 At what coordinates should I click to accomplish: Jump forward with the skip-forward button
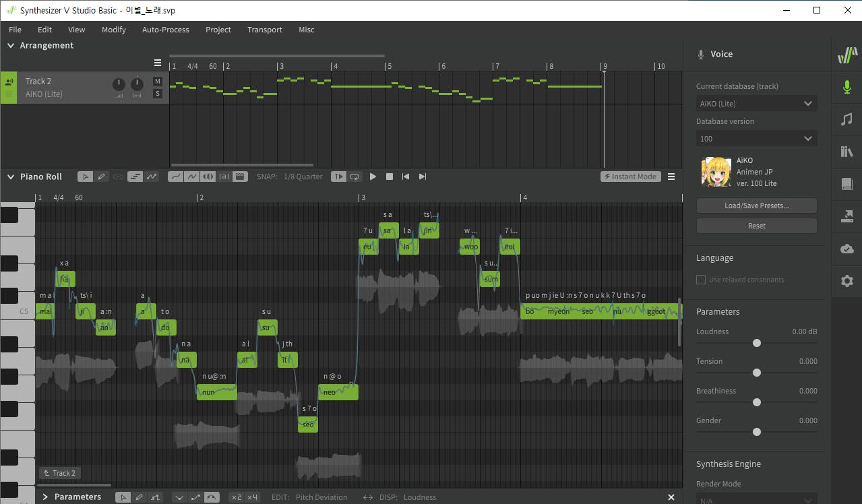pyautogui.click(x=423, y=177)
